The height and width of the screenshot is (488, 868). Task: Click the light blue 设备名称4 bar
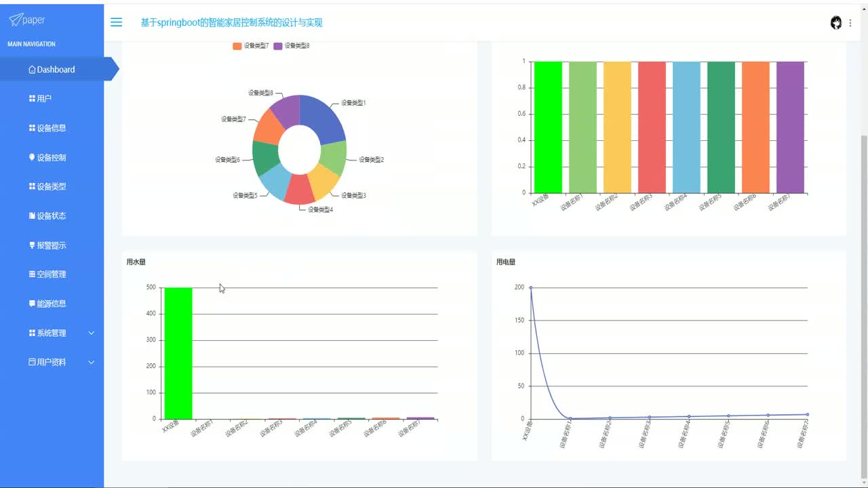pyautogui.click(x=686, y=127)
